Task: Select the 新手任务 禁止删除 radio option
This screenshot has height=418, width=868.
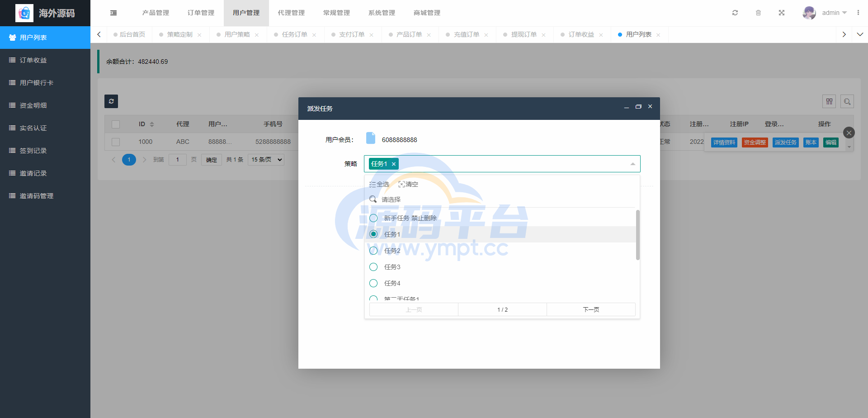Action: [373, 218]
